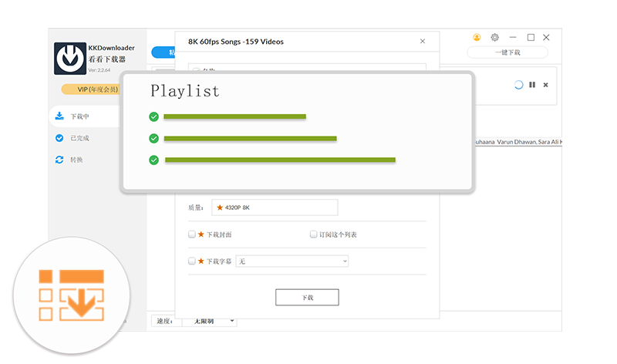This screenshot has height=364, width=617.
Task: Click the loading spinner on download item
Action: (518, 85)
